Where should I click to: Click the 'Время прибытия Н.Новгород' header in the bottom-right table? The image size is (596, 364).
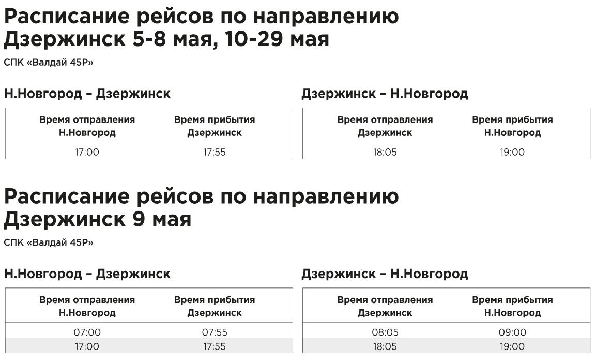click(x=512, y=306)
